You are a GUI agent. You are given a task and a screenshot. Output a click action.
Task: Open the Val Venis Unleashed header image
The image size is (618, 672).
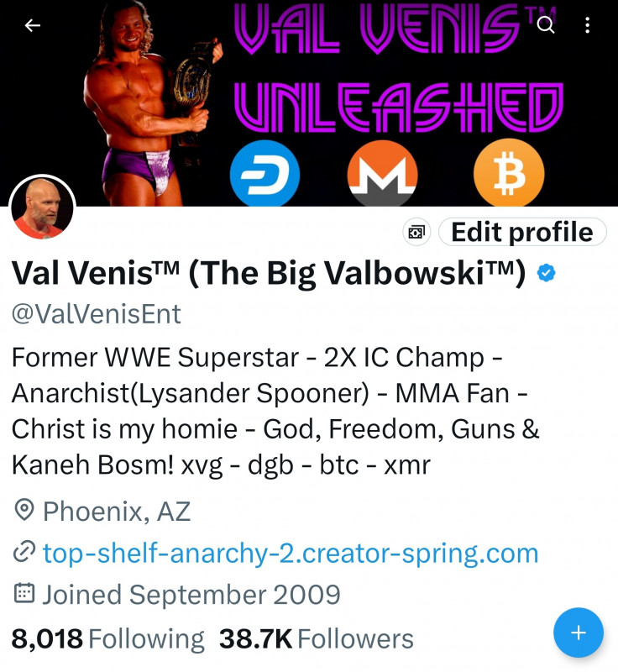[309, 102]
